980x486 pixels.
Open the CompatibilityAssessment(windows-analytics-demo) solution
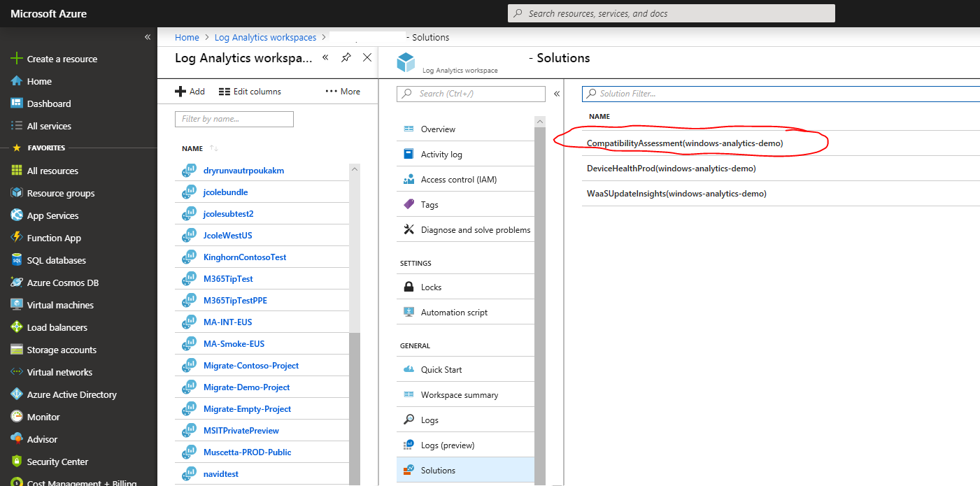point(684,143)
